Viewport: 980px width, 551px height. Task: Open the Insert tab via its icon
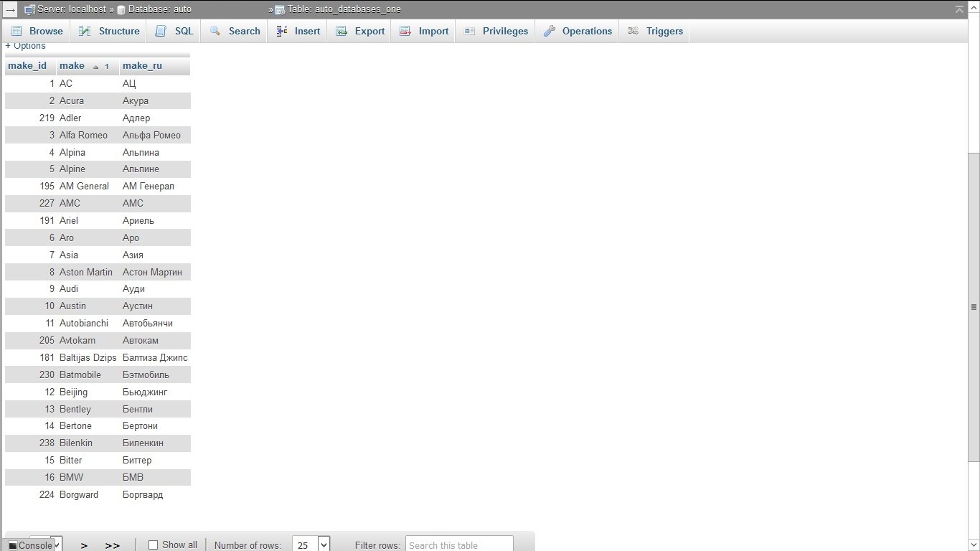(281, 31)
